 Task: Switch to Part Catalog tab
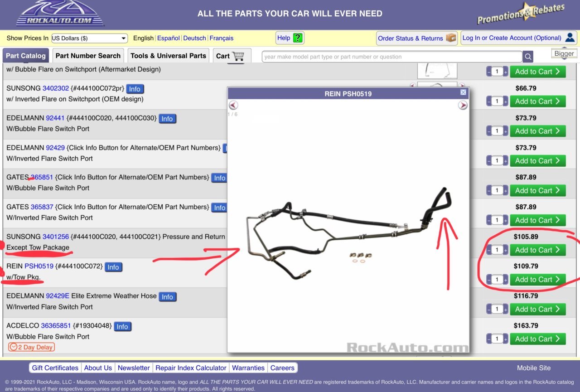pos(26,56)
